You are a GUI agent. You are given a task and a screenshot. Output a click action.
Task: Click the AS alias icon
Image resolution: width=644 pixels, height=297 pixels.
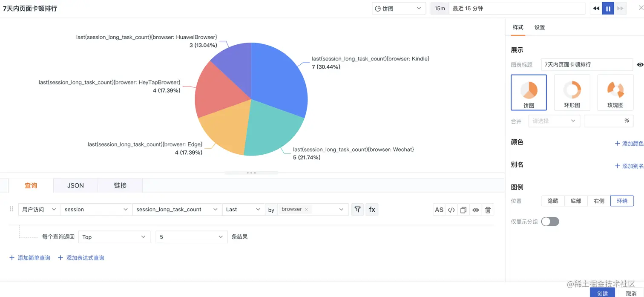(x=439, y=210)
